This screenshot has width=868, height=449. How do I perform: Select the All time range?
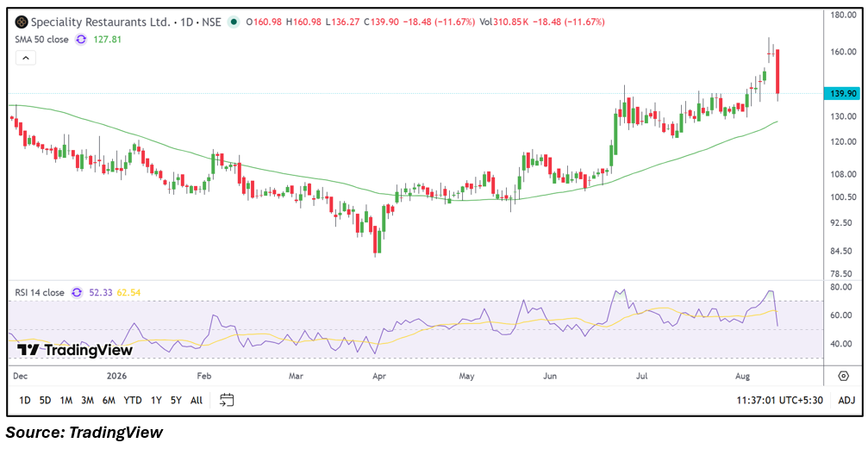tap(196, 400)
